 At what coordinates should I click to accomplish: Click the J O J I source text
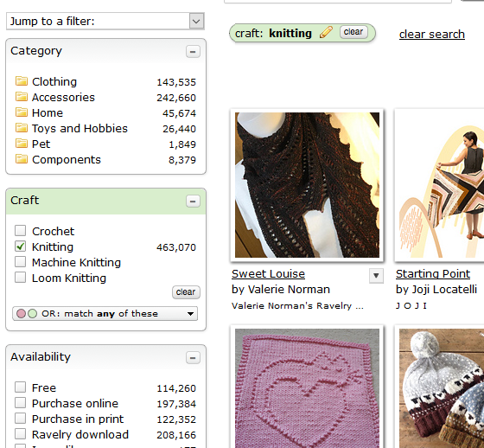click(411, 306)
